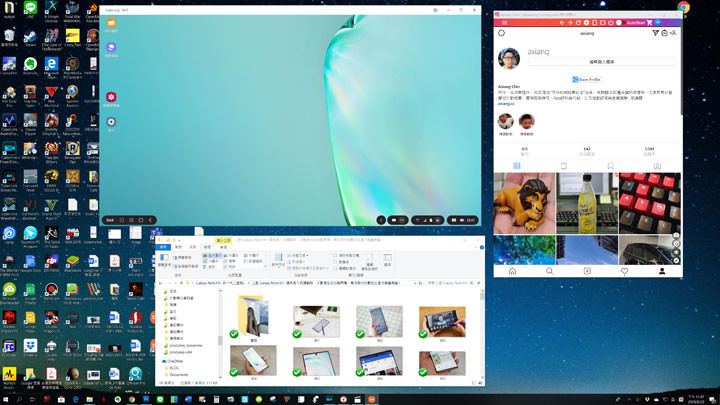Open the blue File tab in Explorer ribbon
This screenshot has width=720, height=405.
163,247
